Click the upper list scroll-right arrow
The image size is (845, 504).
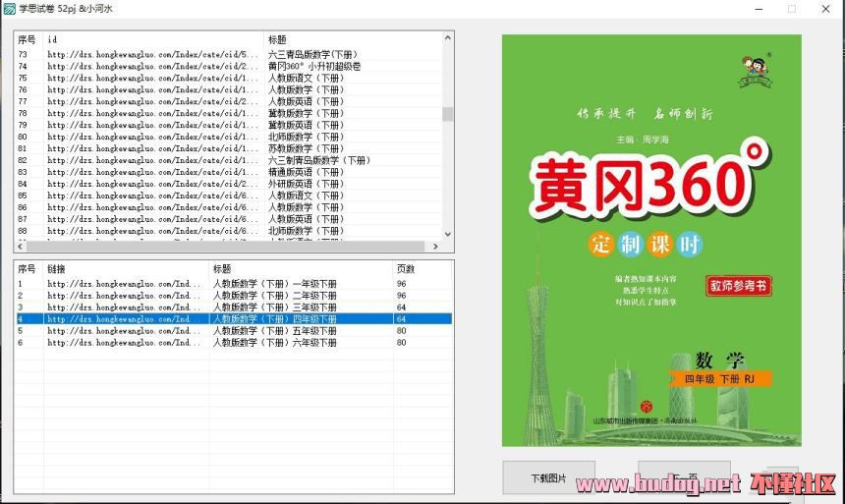click(x=435, y=247)
